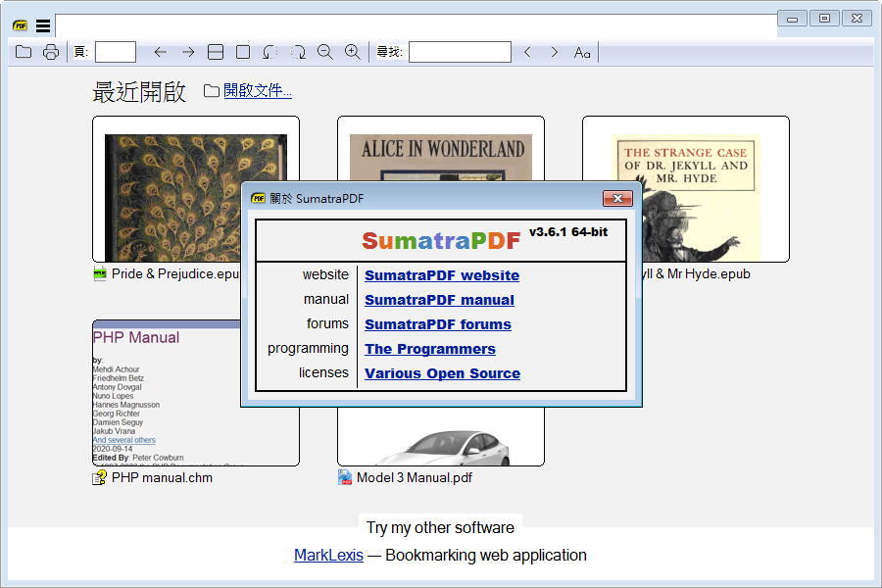Zoom out with the magnifier minus icon
This screenshot has width=882, height=588.
pyautogui.click(x=324, y=52)
